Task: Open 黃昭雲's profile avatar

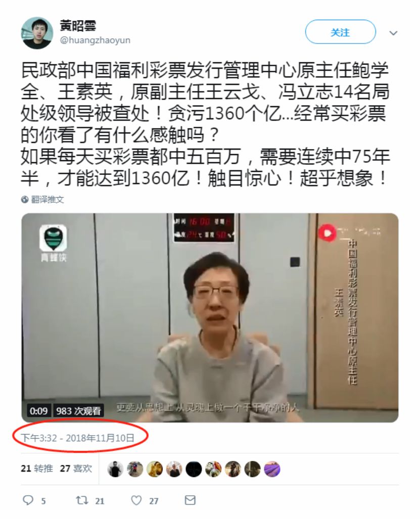Action: [x=37, y=33]
